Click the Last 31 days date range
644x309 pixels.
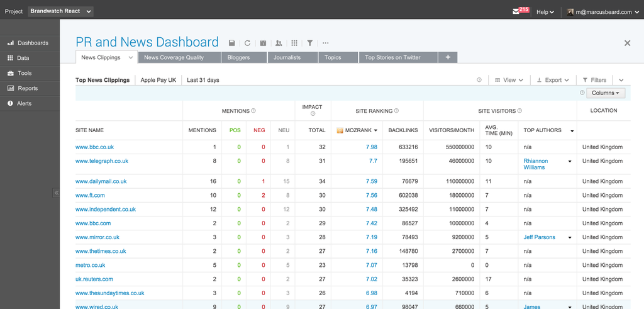click(x=203, y=80)
